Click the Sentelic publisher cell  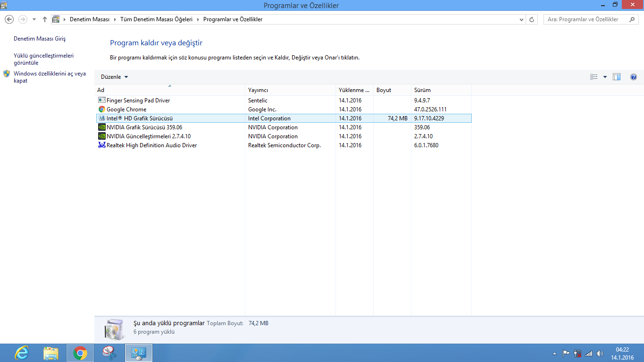tap(258, 100)
